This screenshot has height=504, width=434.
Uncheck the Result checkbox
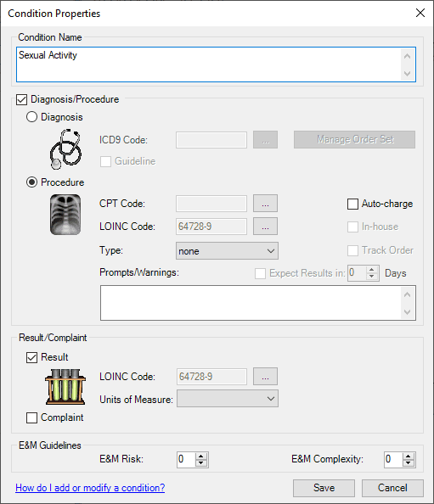click(31, 357)
